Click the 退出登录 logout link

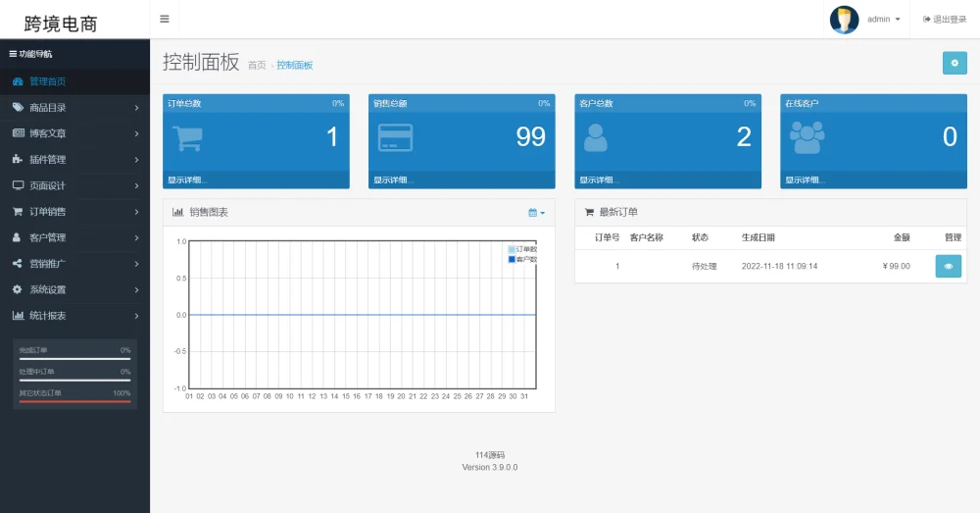(945, 20)
